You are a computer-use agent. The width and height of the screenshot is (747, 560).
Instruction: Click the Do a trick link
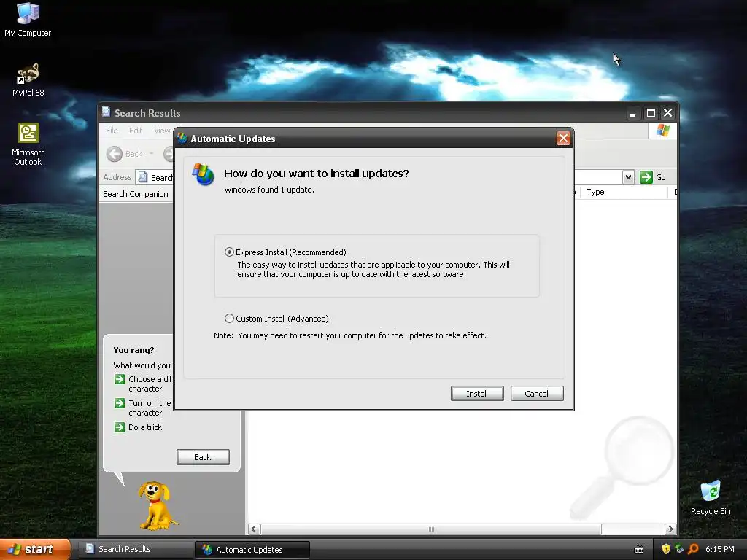point(145,427)
